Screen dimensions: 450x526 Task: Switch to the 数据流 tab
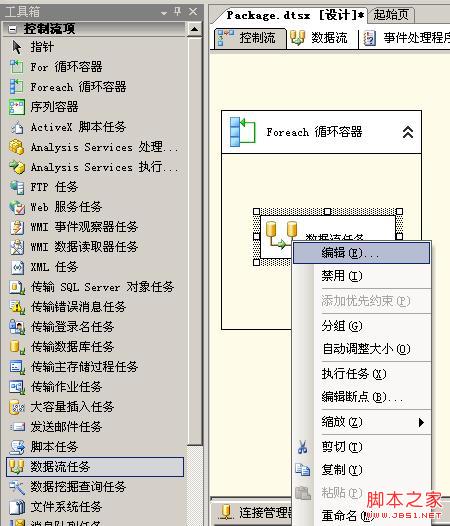319,38
